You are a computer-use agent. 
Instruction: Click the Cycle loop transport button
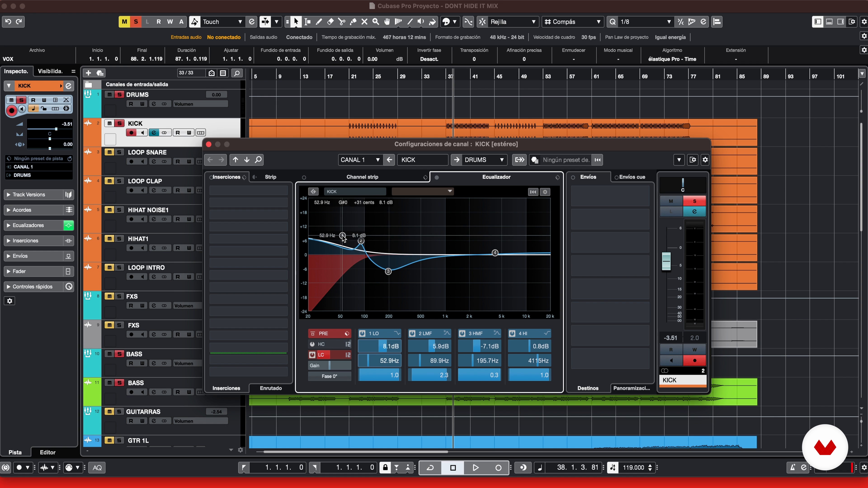point(430,467)
